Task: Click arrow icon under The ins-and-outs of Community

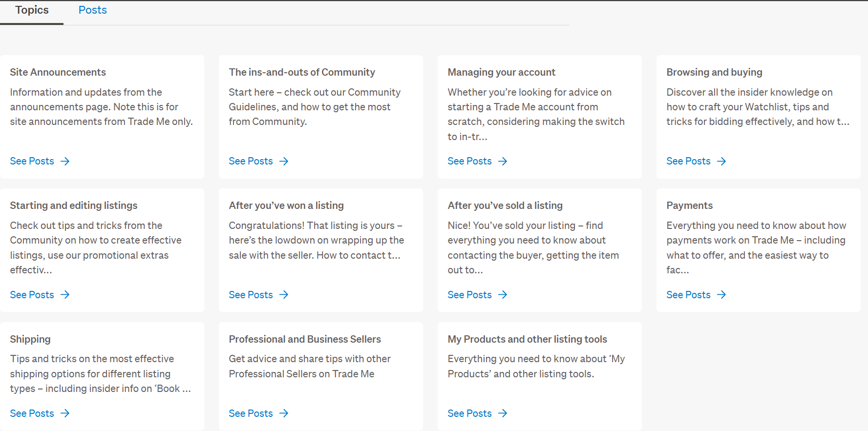Action: (284, 161)
